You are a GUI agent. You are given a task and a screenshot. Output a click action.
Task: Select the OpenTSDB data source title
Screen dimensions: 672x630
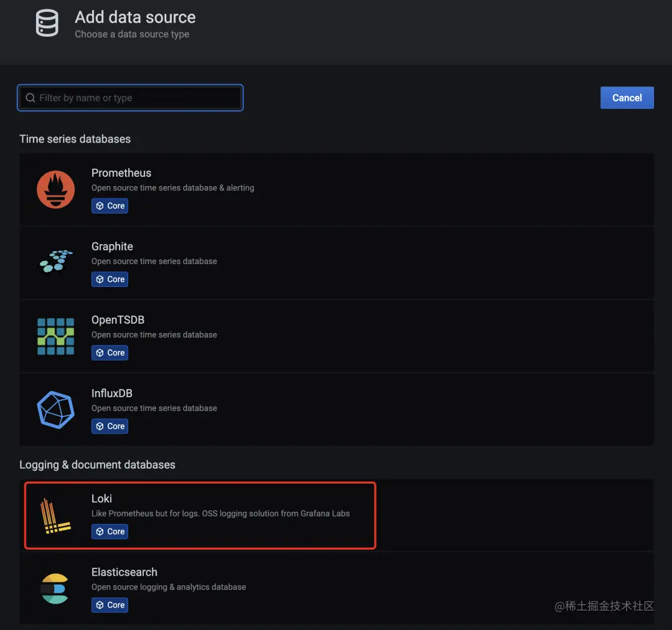118,320
